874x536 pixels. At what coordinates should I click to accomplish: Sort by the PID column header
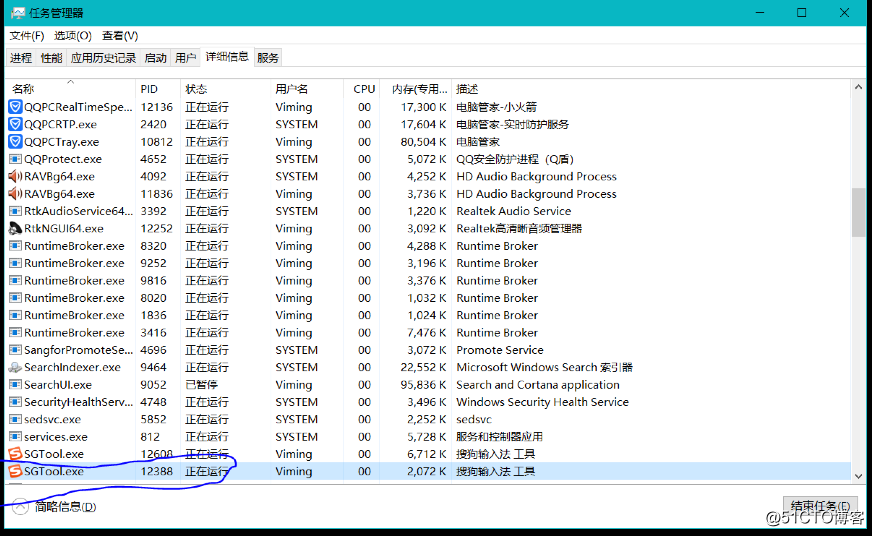[158, 89]
